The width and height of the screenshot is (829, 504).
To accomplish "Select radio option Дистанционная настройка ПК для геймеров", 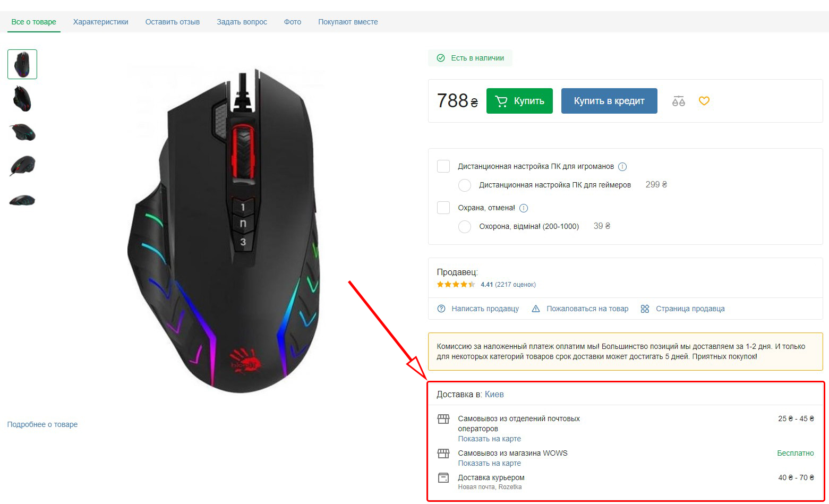I will point(464,185).
